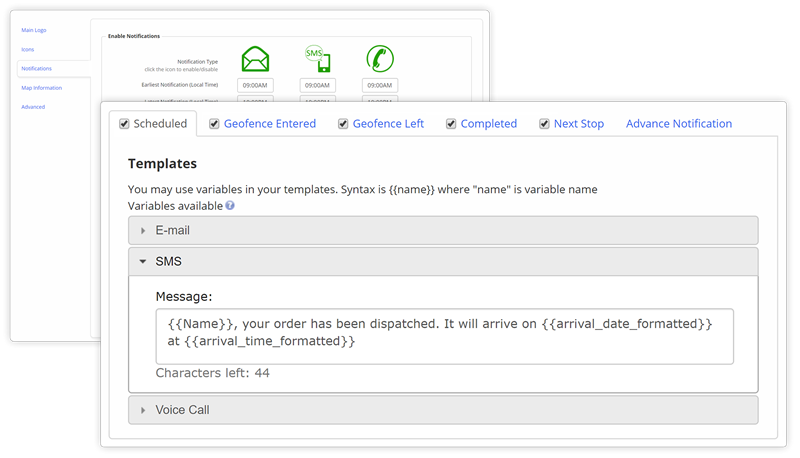
Task: Open the Advanced sidebar section
Action: pyautogui.click(x=33, y=107)
